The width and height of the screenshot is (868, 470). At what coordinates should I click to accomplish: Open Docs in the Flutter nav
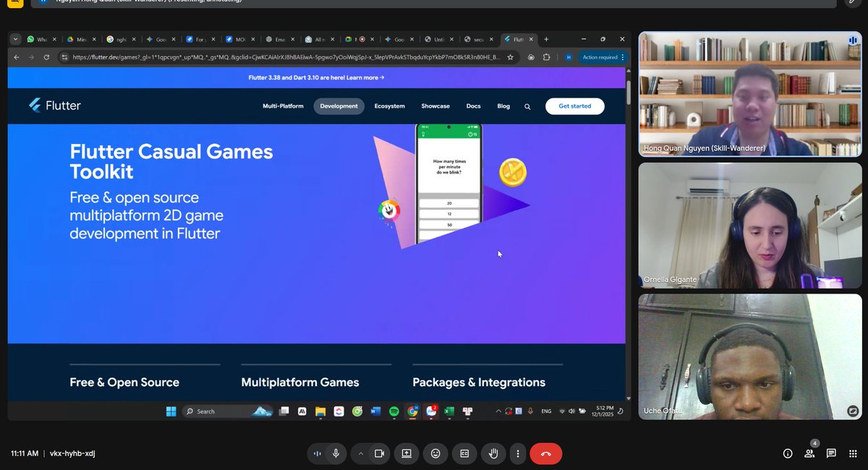473,106
